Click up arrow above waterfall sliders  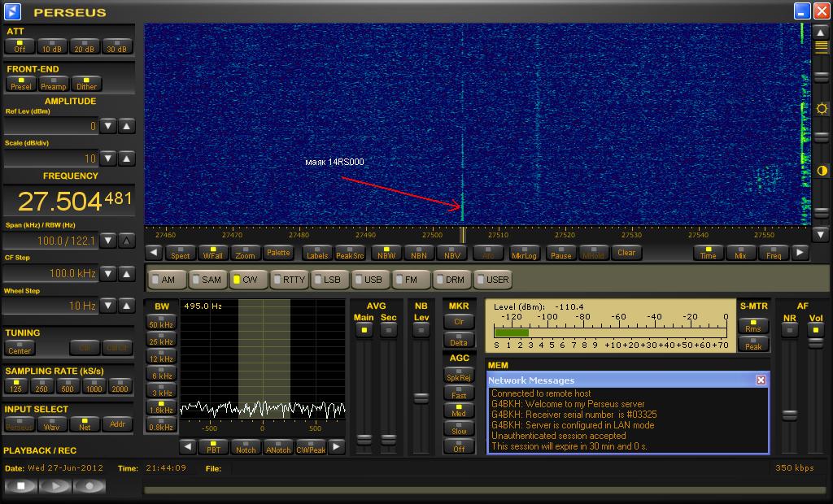pyautogui.click(x=821, y=33)
